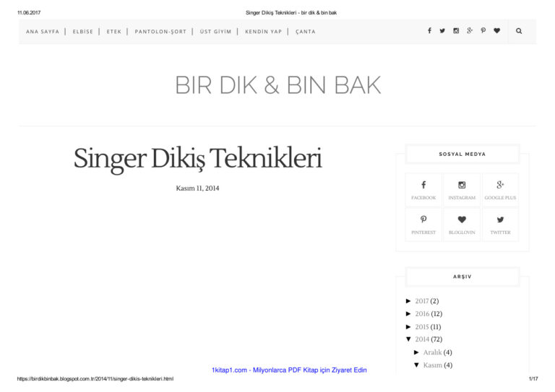Open the Etek menu item

point(114,32)
